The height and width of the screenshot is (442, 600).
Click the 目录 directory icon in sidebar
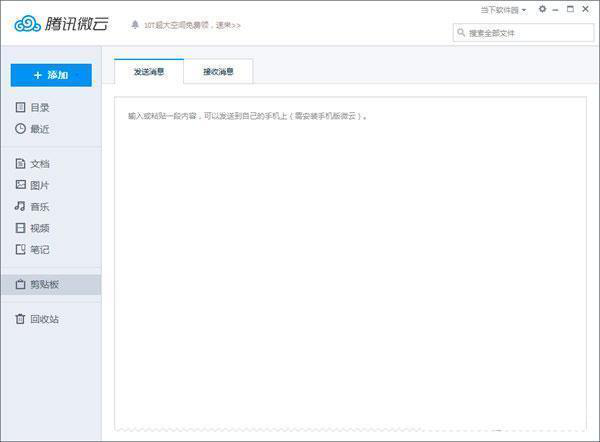(20, 107)
